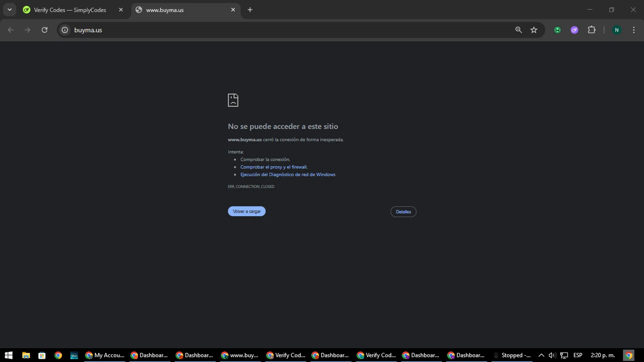Click the Chrome icon at the taskbar's far right
The height and width of the screenshot is (362, 644).
pos(629,355)
